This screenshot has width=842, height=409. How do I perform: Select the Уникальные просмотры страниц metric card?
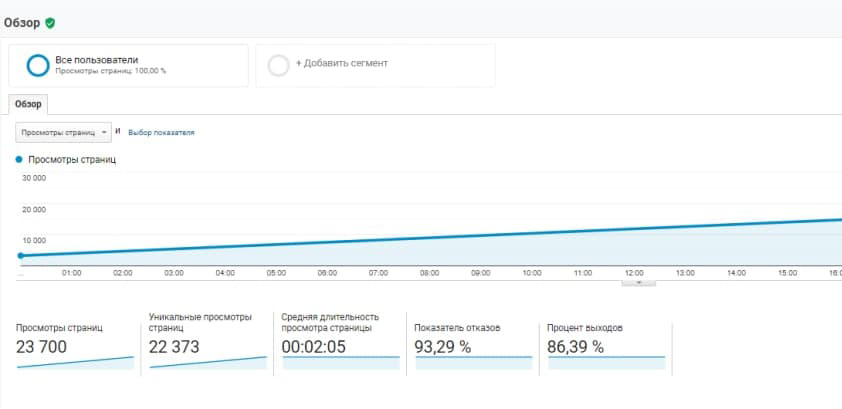point(207,341)
